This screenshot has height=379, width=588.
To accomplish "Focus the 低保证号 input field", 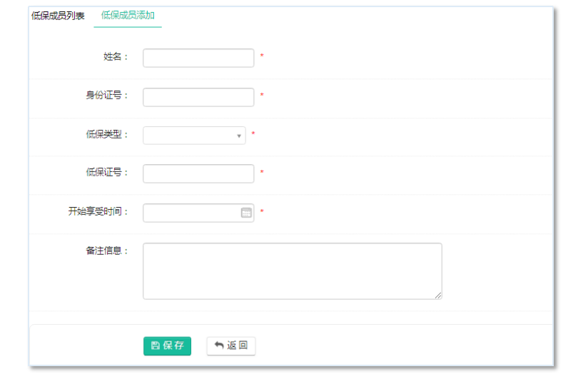I will 198,173.
